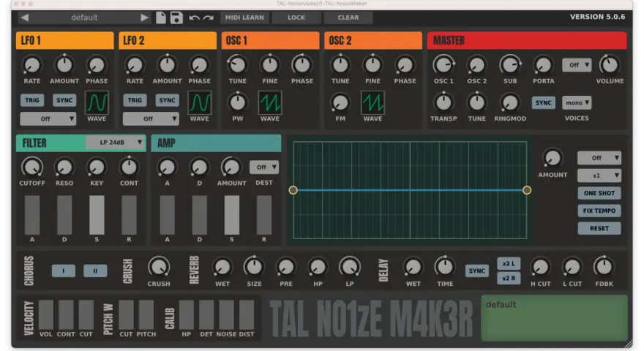Click the CRUSH knob
This screenshot has width=644, height=351.
point(159,267)
